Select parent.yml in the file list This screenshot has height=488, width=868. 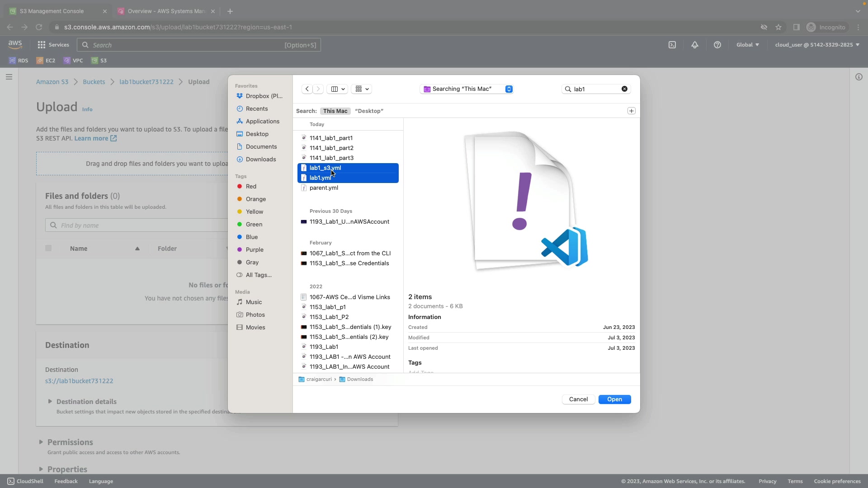click(324, 188)
